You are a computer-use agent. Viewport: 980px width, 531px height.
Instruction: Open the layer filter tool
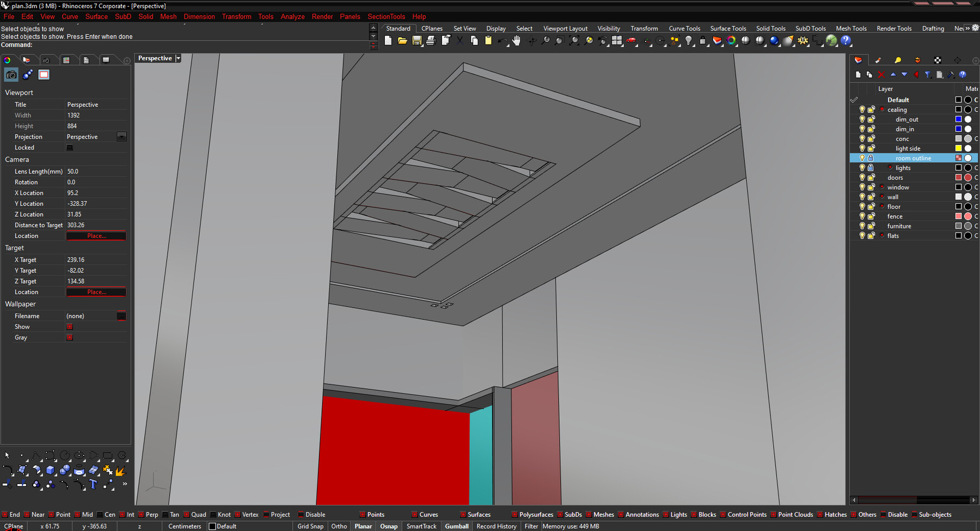(x=927, y=75)
